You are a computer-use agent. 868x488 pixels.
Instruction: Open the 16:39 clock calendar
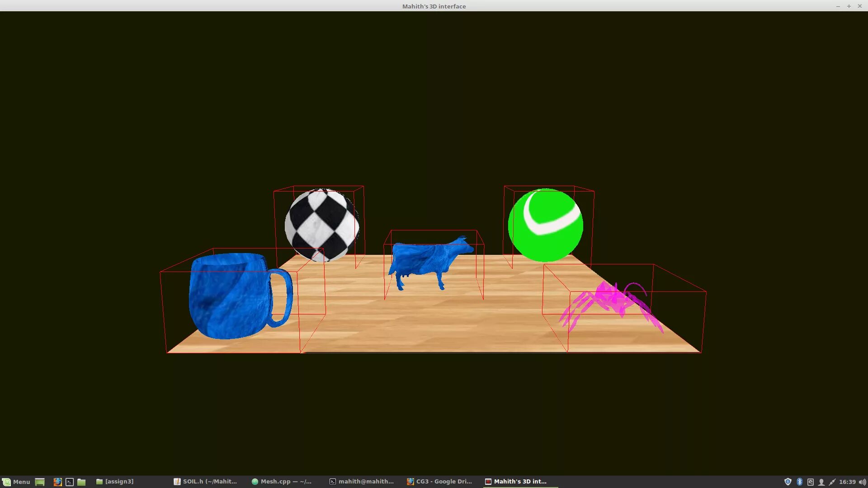[x=847, y=482]
